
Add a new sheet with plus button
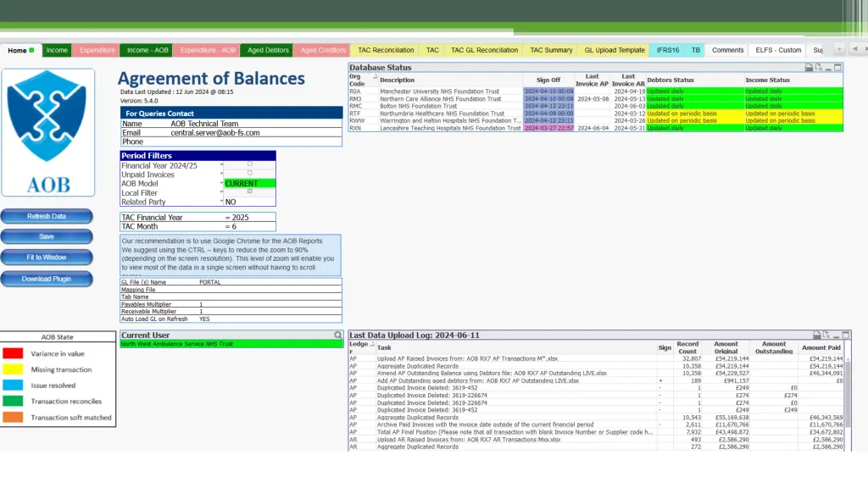[x=839, y=50]
